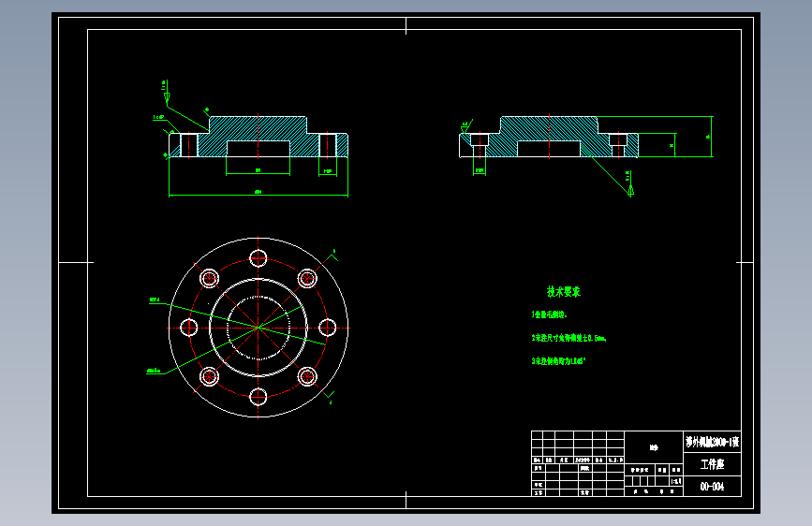Click the center recess width dimension in left section
The height and width of the screenshot is (526, 812).
tap(258, 171)
